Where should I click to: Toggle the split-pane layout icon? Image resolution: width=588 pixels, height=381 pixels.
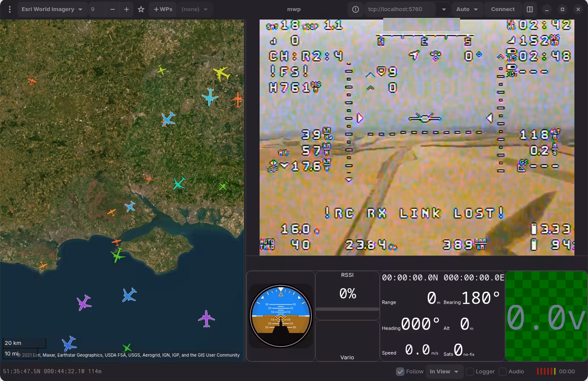529,9
